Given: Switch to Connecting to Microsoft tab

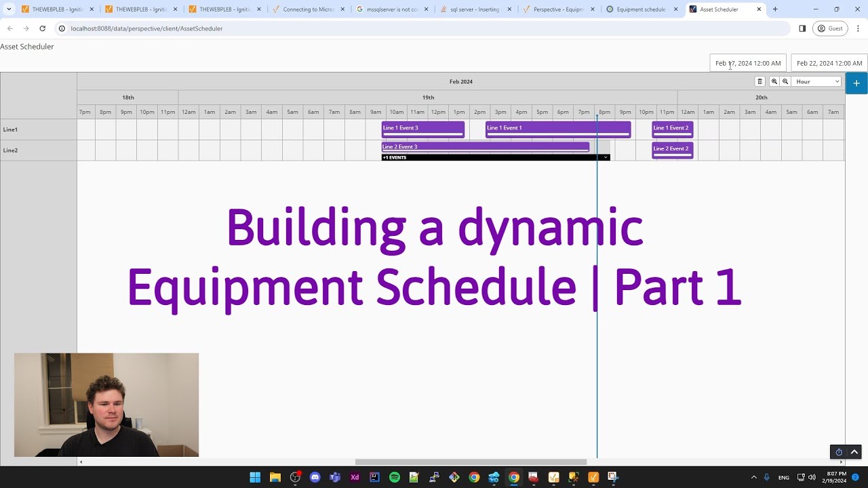Looking at the screenshot, I should 307,9.
